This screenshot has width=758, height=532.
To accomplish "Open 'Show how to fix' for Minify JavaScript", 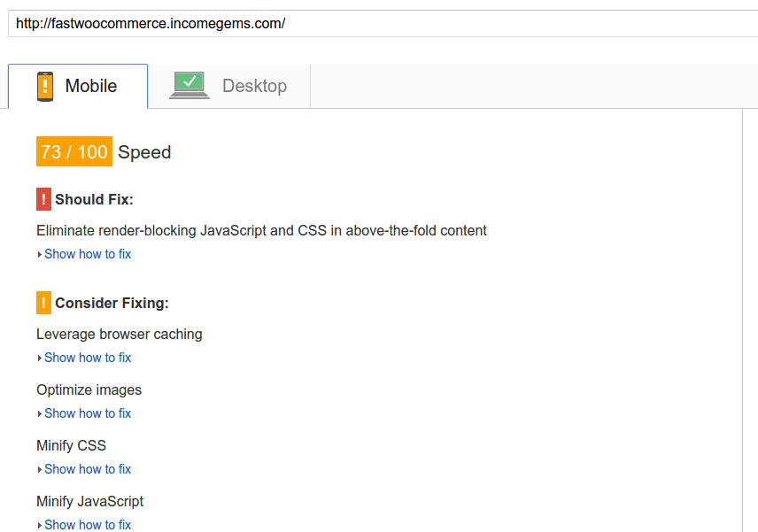I will [x=88, y=525].
